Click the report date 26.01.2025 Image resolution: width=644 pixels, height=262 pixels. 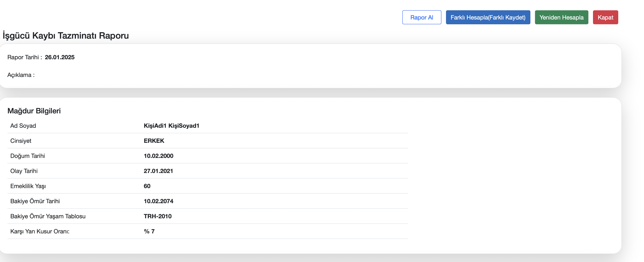click(x=60, y=57)
